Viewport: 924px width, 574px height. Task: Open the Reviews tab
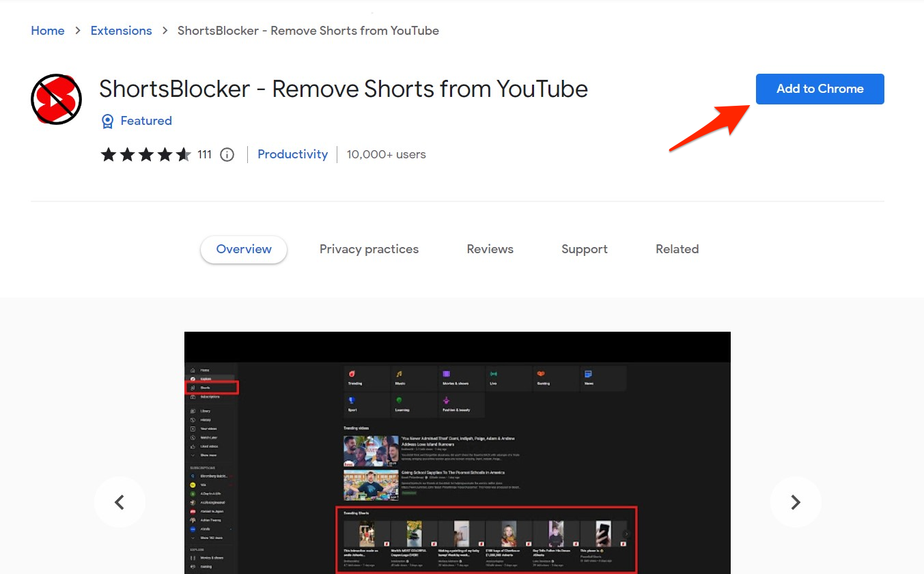[x=489, y=249]
